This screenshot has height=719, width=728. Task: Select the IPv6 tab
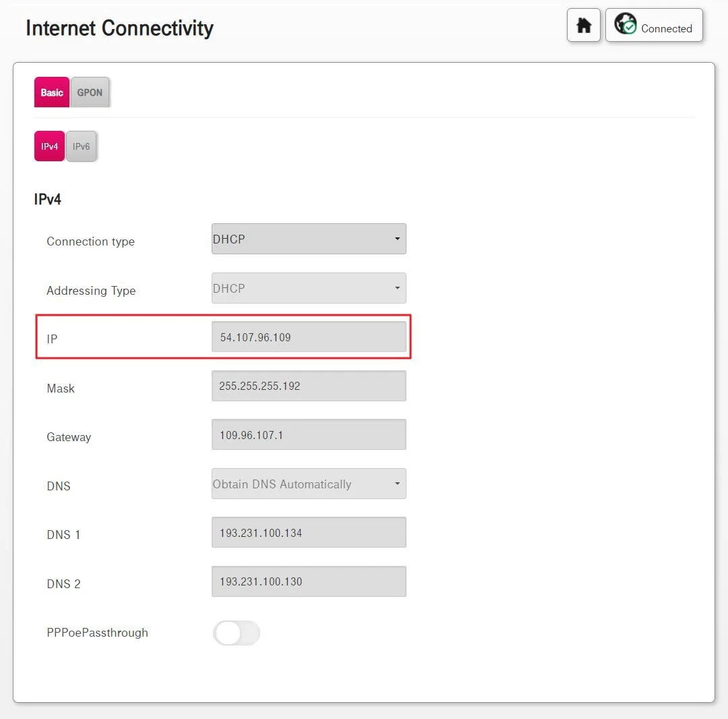point(81,146)
